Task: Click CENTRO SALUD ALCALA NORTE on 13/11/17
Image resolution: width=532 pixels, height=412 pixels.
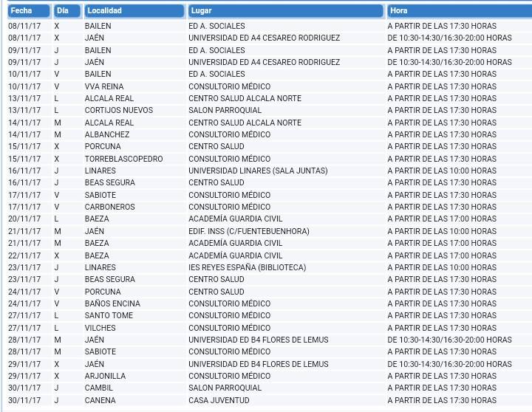Action: click(x=245, y=98)
